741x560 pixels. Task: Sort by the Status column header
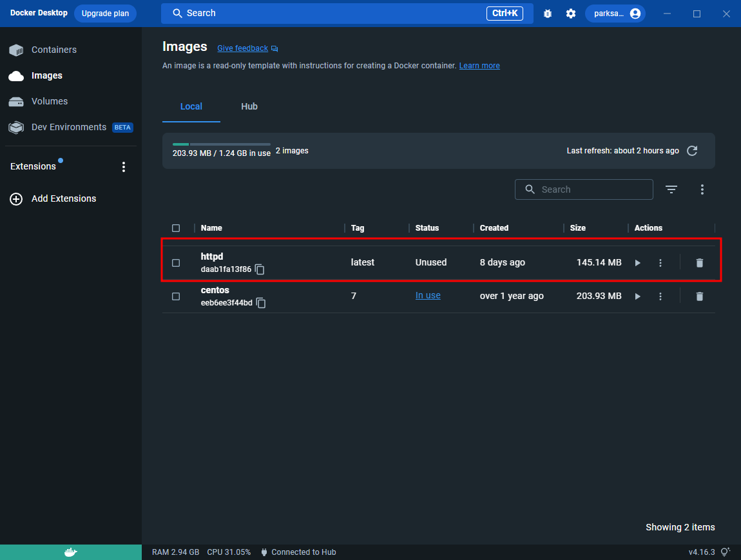[427, 227]
